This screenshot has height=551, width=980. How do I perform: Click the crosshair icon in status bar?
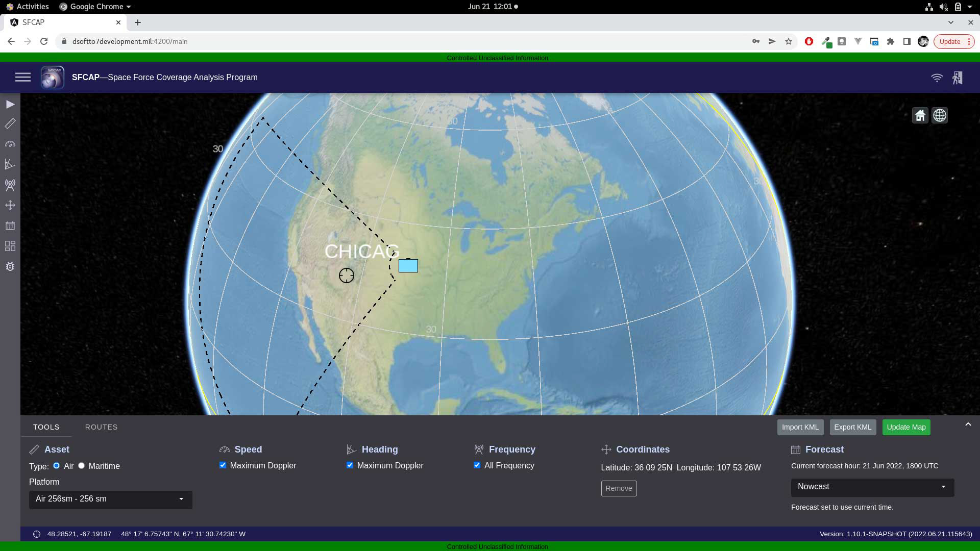[x=37, y=534]
